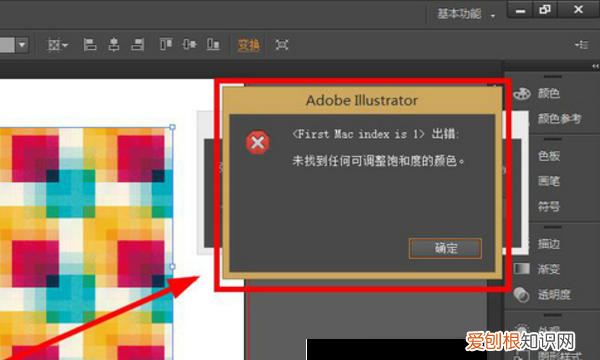Click the gray style swatch in the control bar
600x360 pixels.
[x=7, y=45]
